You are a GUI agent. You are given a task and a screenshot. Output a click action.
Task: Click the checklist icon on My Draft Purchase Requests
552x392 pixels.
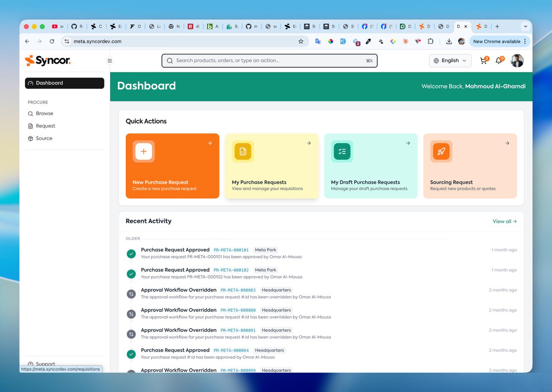[342, 151]
